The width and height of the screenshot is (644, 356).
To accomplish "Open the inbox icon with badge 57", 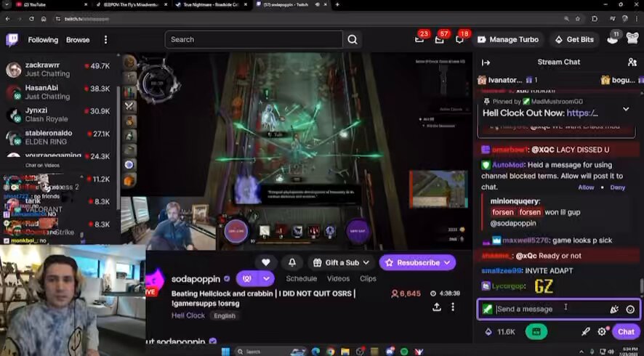I will (440, 39).
